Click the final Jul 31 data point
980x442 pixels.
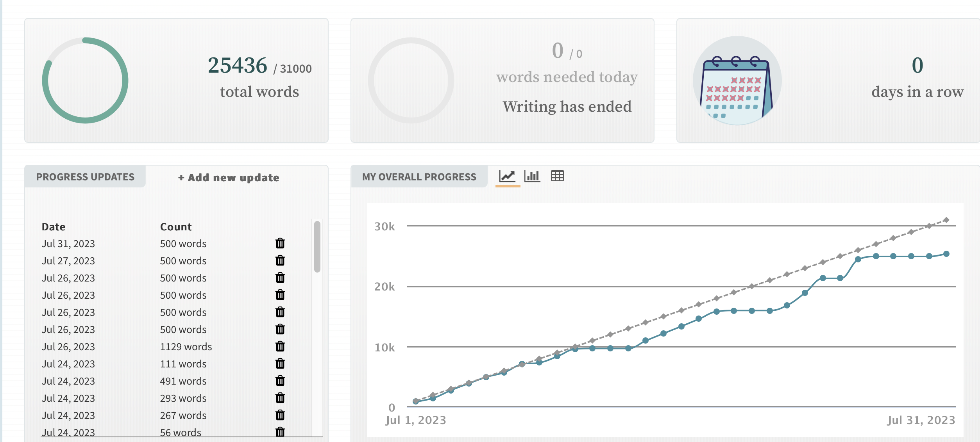(x=946, y=254)
